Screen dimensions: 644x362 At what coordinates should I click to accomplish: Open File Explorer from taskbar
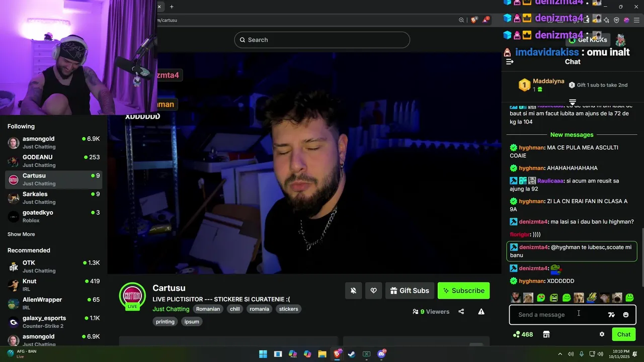322,354
